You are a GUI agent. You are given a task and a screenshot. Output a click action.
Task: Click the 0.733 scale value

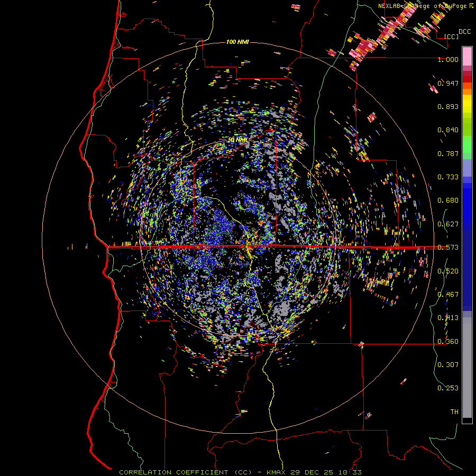click(x=448, y=177)
